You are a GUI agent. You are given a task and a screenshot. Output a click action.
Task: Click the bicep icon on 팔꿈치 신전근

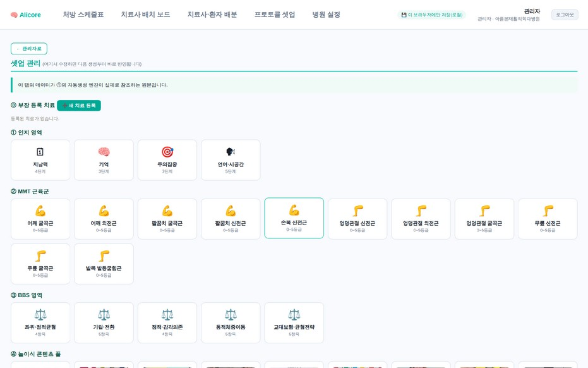[231, 211]
